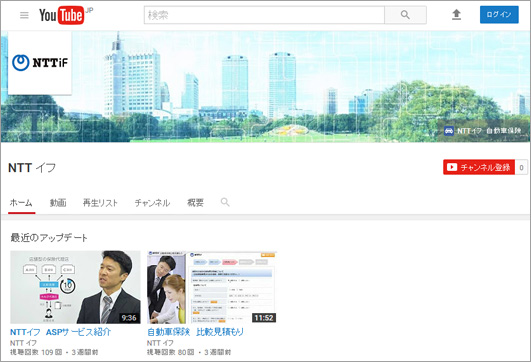531x362 pixels.
Task: Open the upload arrow icon
Action: [456, 15]
